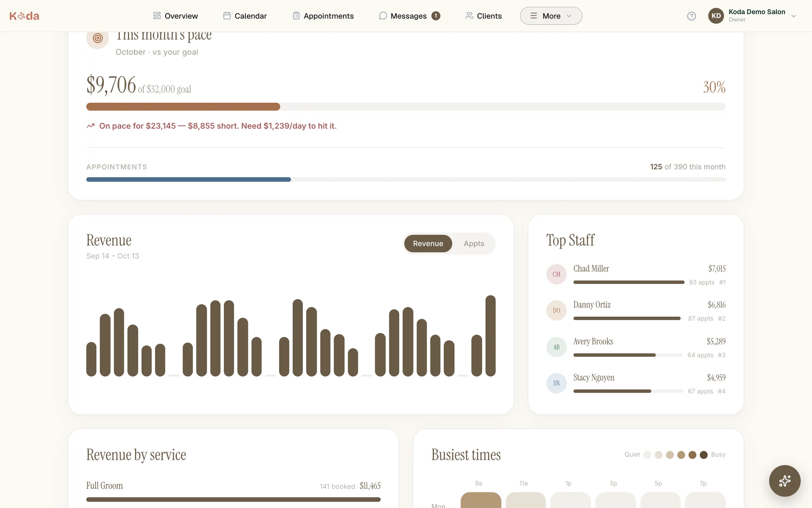Screen dimensions: 812x508
Task: Expand the More menu
Action: (551, 16)
